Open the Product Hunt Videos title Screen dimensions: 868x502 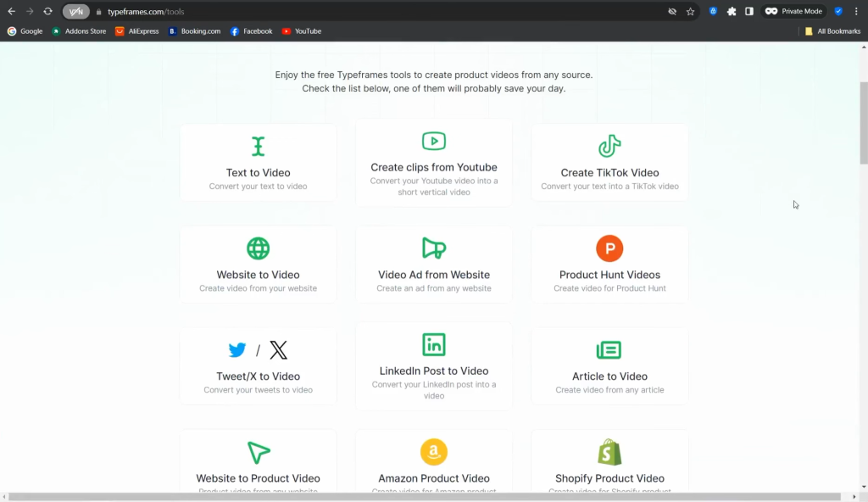609,274
